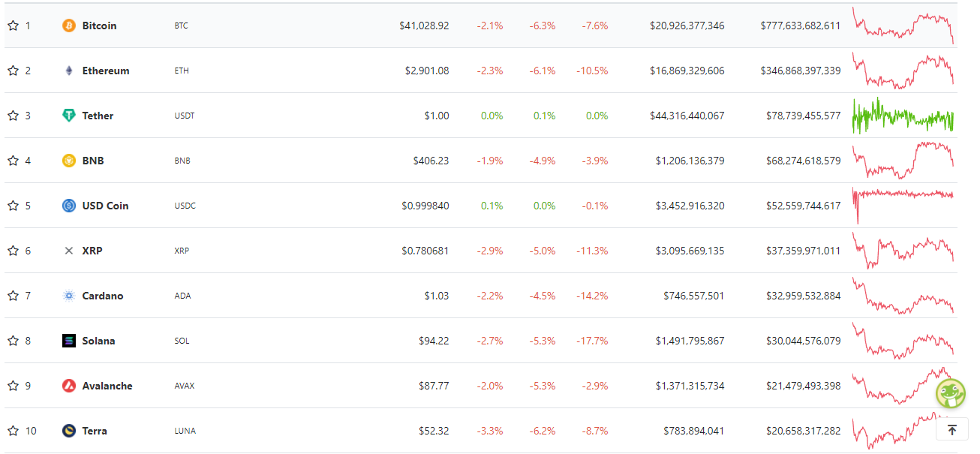The height and width of the screenshot is (454, 980).
Task: Toggle the favorite star beside XRP
Action: [13, 251]
